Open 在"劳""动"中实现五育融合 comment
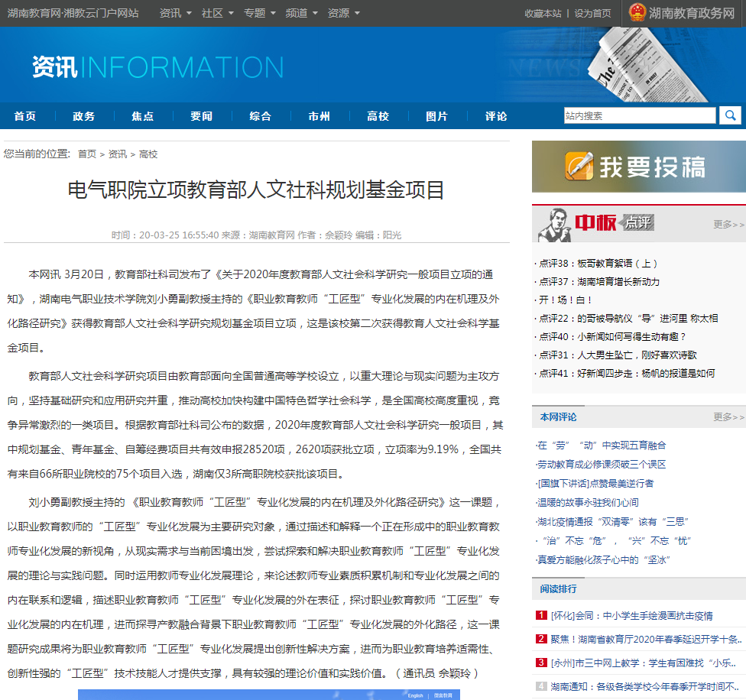Screen dimensions: 746x700 [x=601, y=446]
